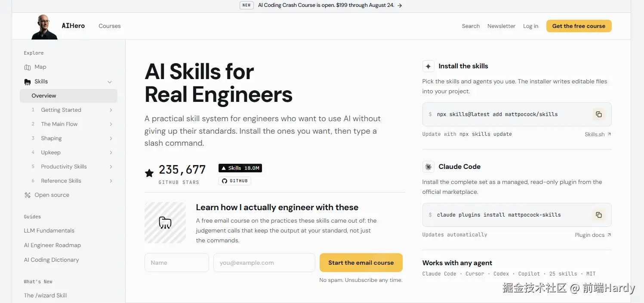Open the GITHUB badge link
The width and height of the screenshot is (644, 303).
click(234, 181)
